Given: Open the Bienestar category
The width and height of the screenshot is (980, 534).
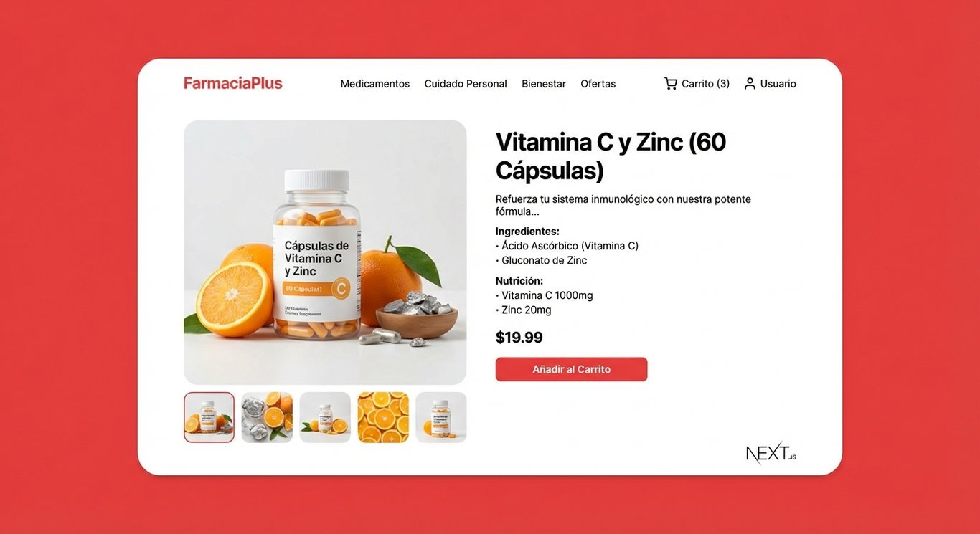Looking at the screenshot, I should point(544,84).
